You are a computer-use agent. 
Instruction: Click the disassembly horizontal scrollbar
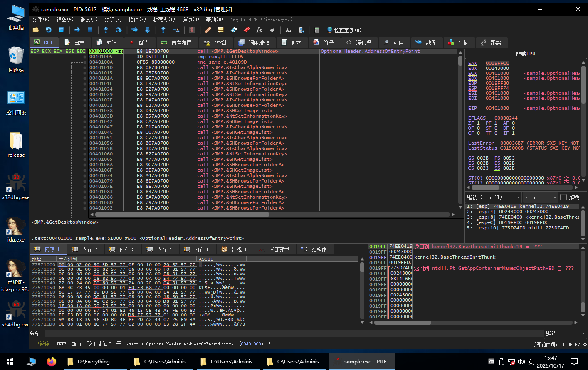(274, 215)
